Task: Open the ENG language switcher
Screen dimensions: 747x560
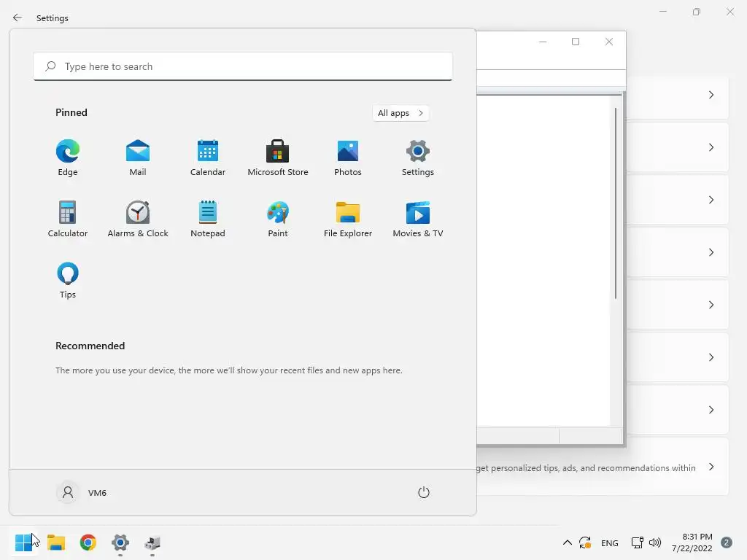Action: 609,542
